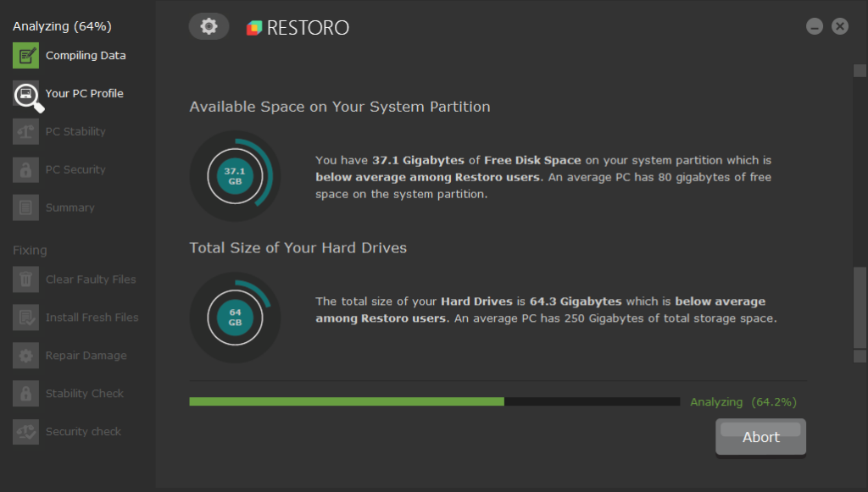This screenshot has height=492, width=868.
Task: Click the PC Security padlock icon
Action: (24, 169)
